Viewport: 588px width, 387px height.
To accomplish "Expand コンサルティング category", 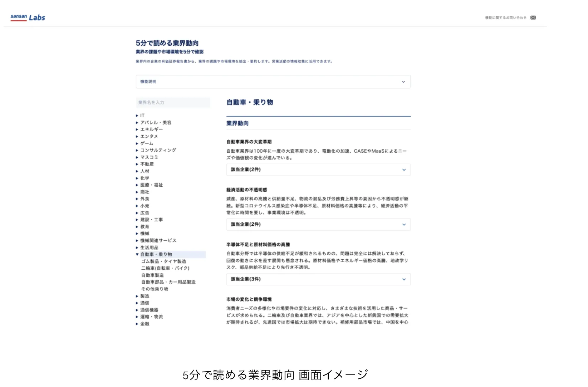I will pos(156,150).
